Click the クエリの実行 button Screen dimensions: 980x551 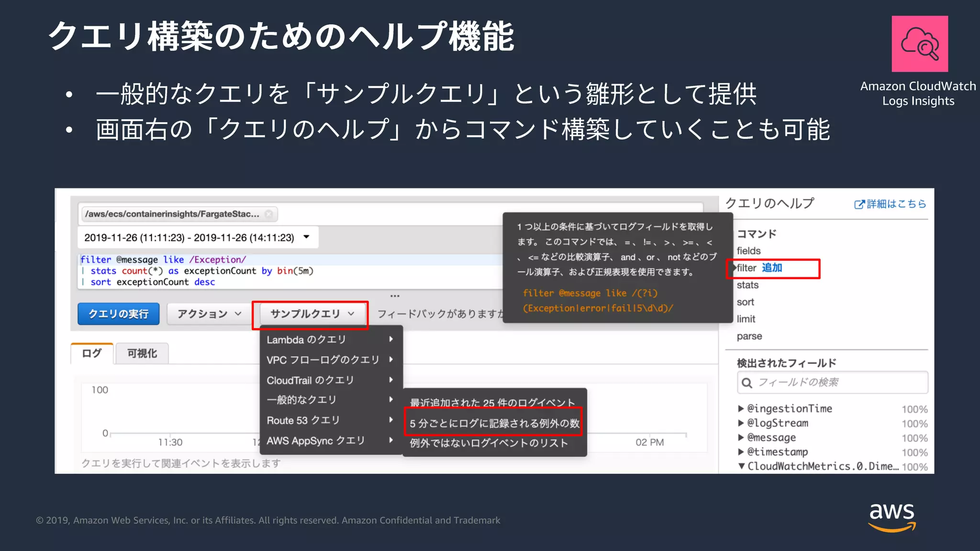pos(118,314)
